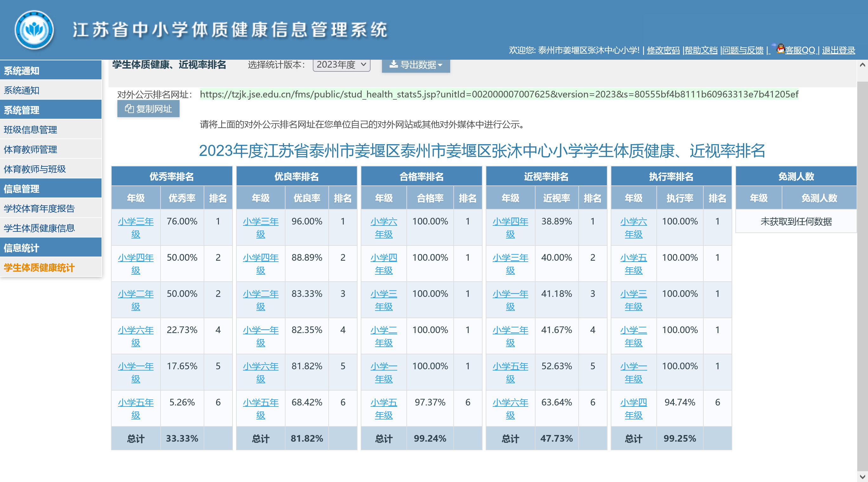Click the 近视率排名 table header

(x=546, y=176)
